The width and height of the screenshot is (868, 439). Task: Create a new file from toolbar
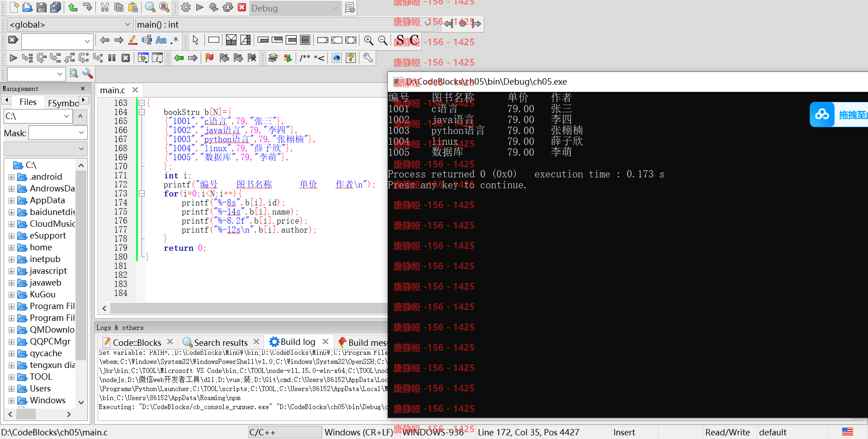pos(14,7)
